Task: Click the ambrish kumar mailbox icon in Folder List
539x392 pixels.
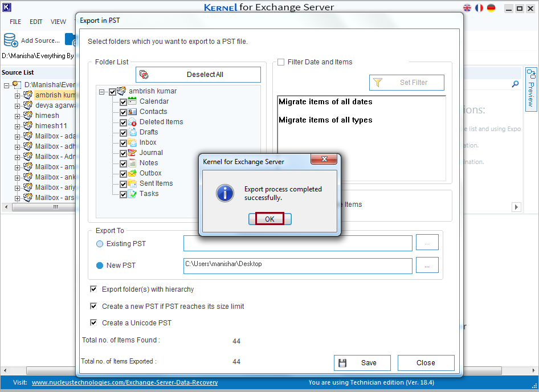Action: 121,91
